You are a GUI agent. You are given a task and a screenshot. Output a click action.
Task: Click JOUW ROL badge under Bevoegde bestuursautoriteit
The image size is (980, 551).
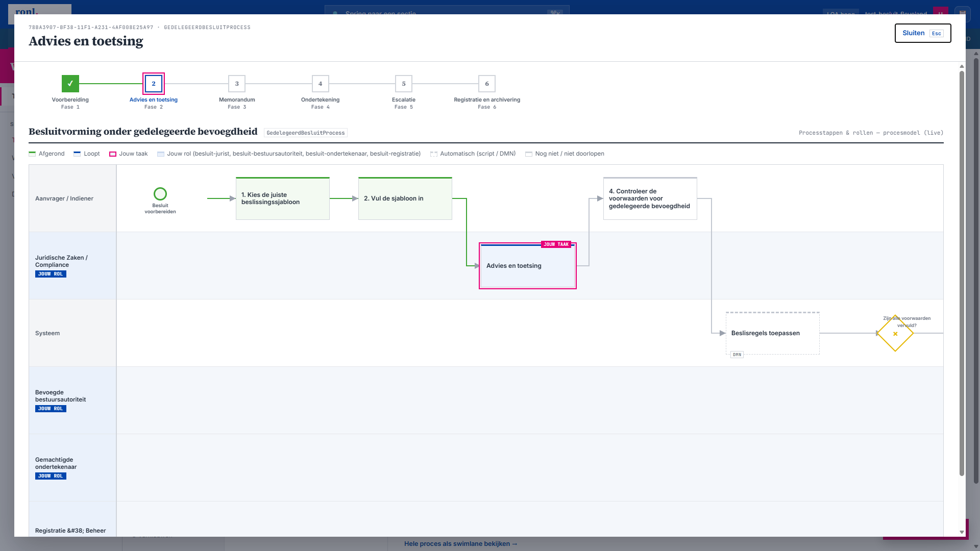click(x=51, y=409)
